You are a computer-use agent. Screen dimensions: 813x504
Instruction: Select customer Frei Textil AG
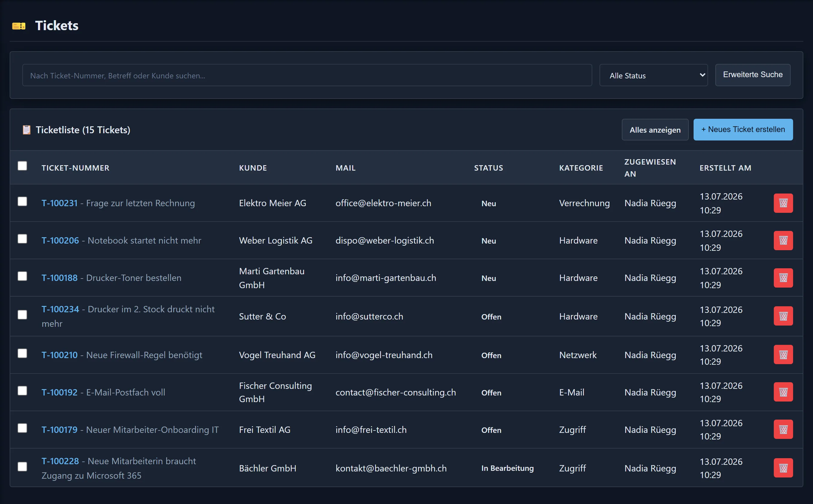pyautogui.click(x=264, y=430)
